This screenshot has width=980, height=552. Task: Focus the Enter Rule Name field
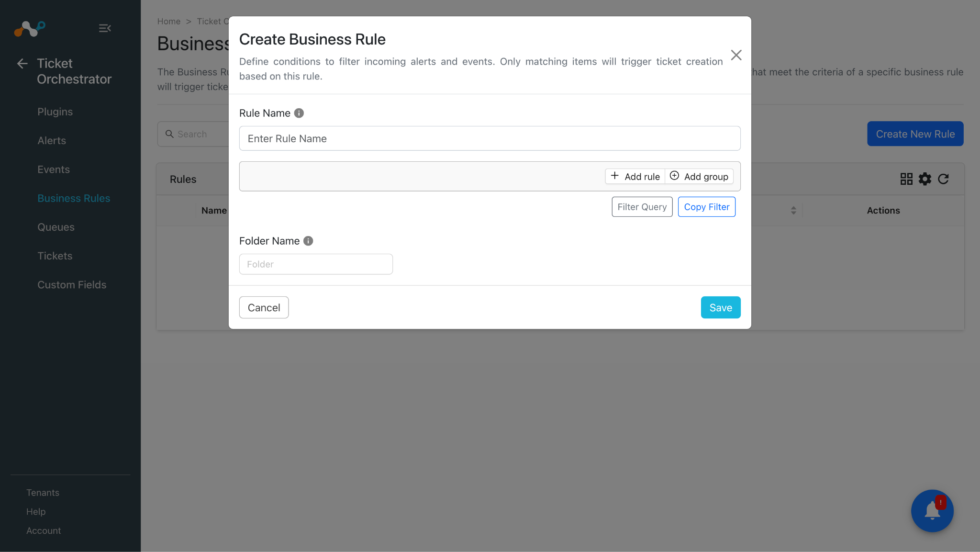pyautogui.click(x=490, y=138)
